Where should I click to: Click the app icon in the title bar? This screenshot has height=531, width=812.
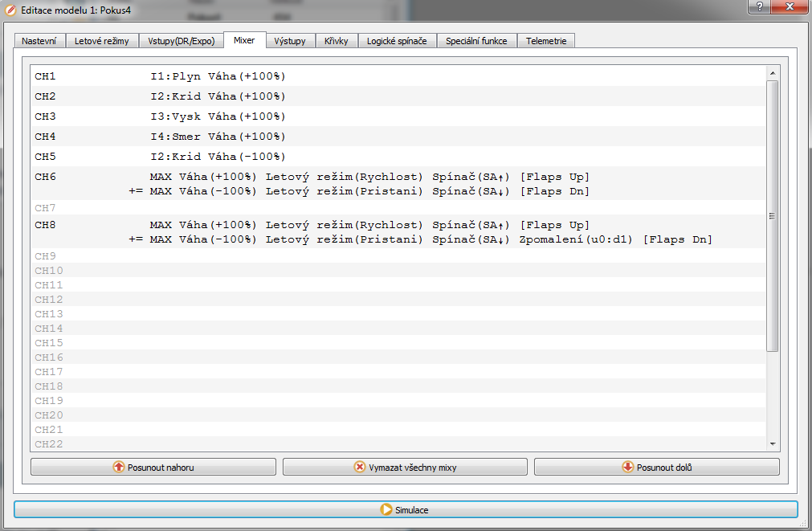click(10, 8)
